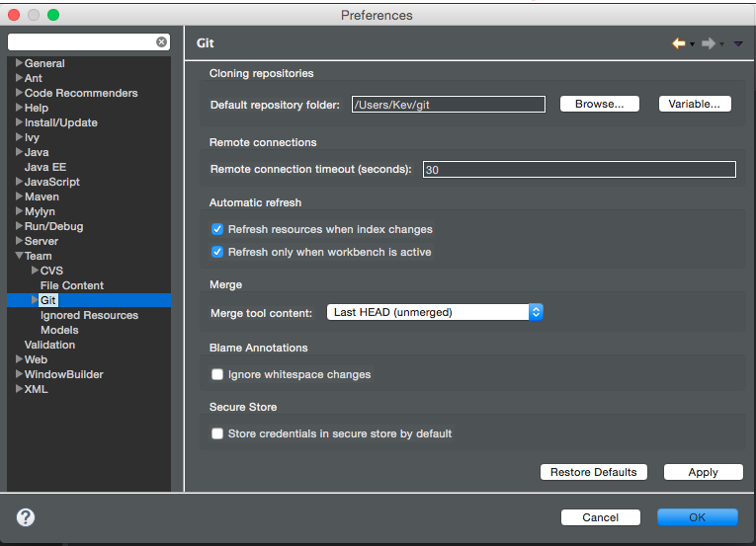
Task: Expand the WindowBuilder node
Action: coord(20,374)
